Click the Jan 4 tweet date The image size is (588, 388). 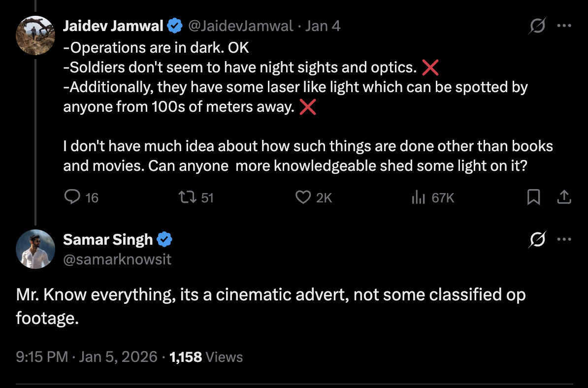pos(323,26)
